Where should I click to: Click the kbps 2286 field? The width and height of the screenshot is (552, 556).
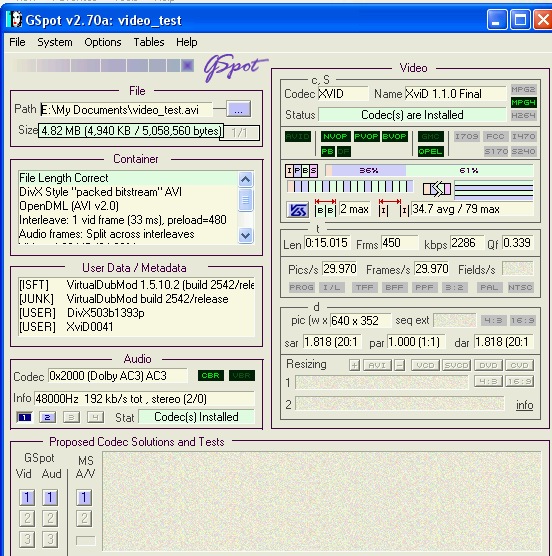pyautogui.click(x=467, y=243)
